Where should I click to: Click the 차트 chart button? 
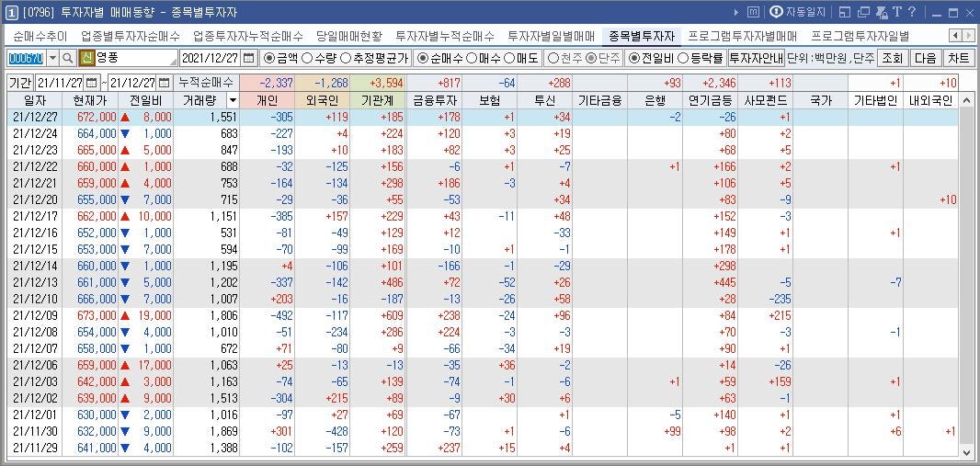(x=958, y=58)
